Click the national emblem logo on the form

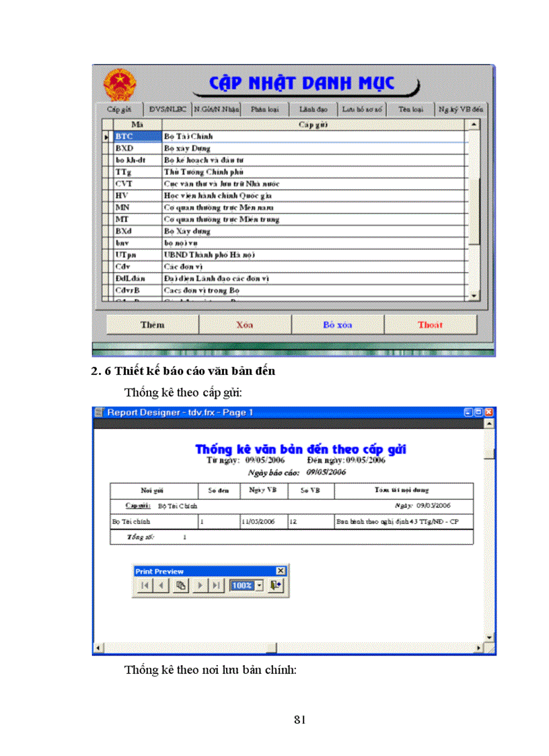point(120,82)
